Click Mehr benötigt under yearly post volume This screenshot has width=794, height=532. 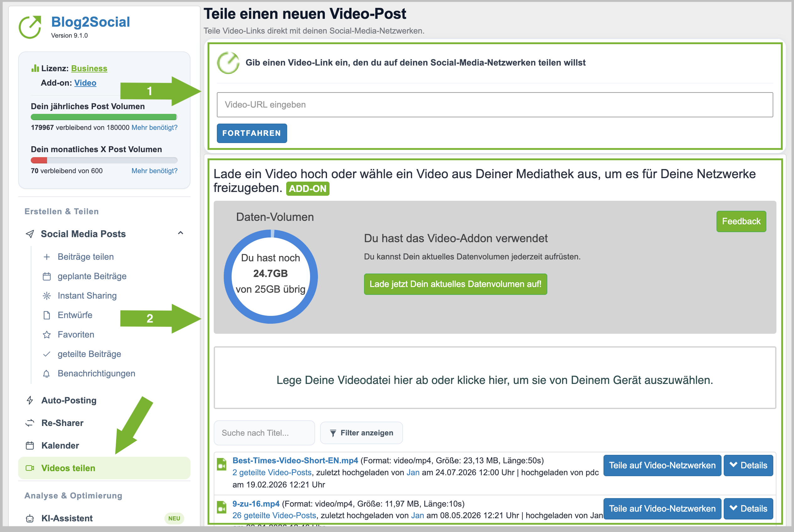tap(154, 128)
